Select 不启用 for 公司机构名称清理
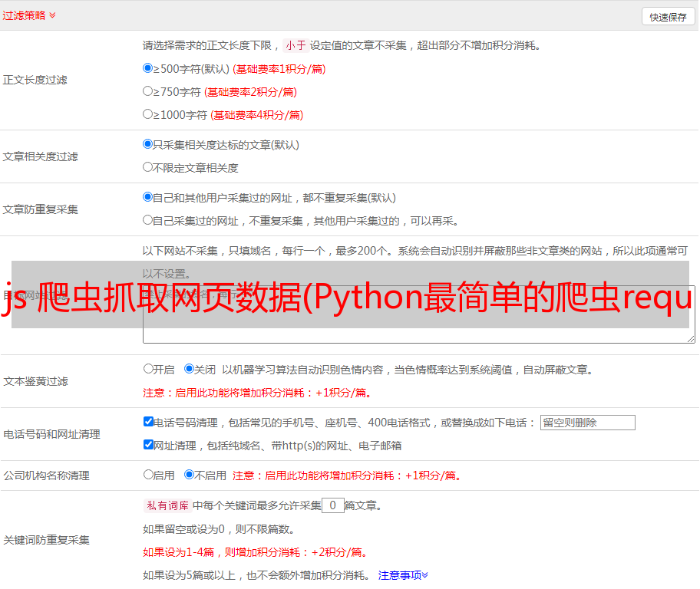The width and height of the screenshot is (700, 589). 190,474
